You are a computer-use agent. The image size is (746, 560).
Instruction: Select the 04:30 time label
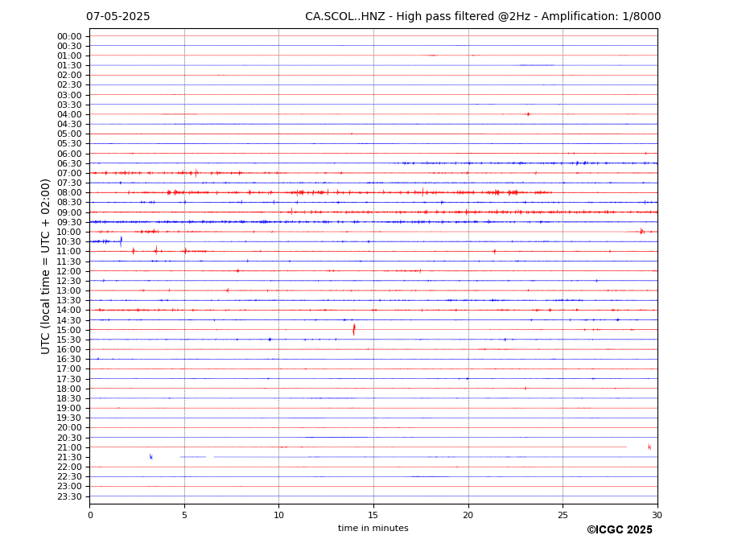pyautogui.click(x=69, y=124)
